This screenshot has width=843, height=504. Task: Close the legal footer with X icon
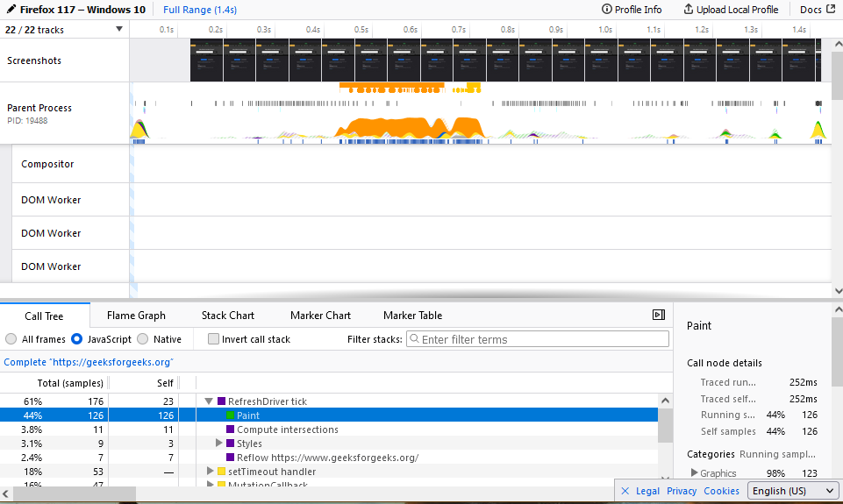pyautogui.click(x=625, y=491)
